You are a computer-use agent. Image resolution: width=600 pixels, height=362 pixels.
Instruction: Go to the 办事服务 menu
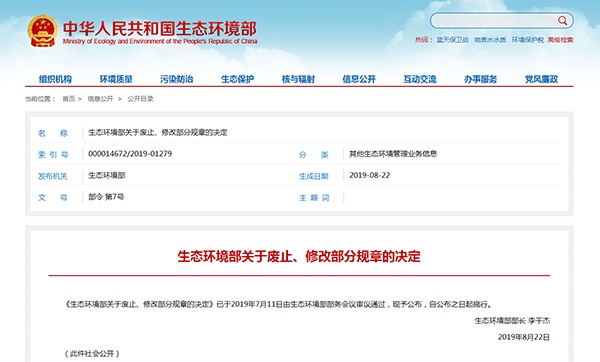481,79
